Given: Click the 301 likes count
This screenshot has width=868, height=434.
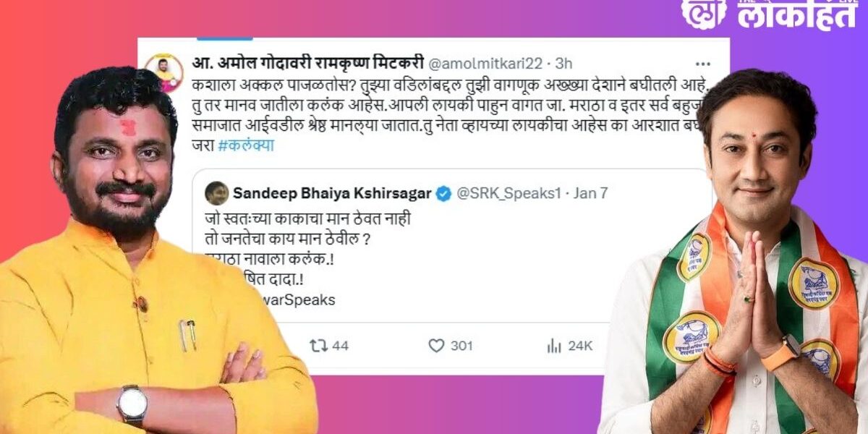Looking at the screenshot, I should [x=461, y=346].
